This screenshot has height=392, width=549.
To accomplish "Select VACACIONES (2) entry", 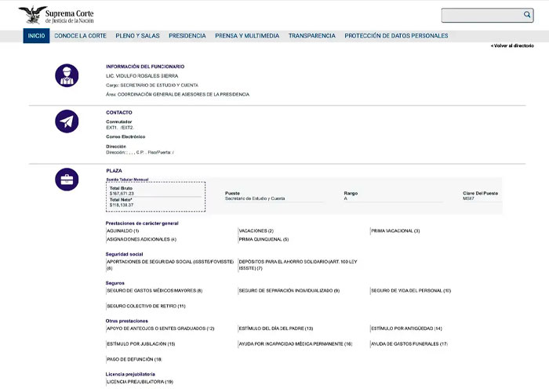I will click(256, 230).
